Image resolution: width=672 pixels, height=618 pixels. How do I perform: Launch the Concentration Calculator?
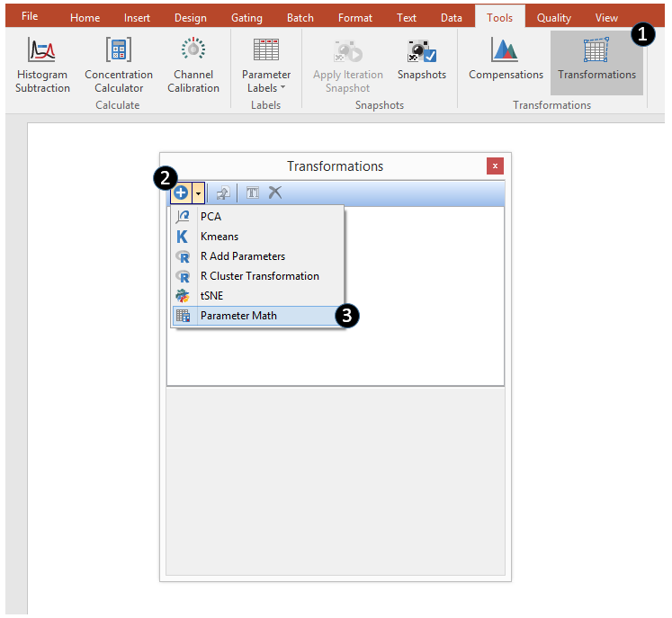119,64
